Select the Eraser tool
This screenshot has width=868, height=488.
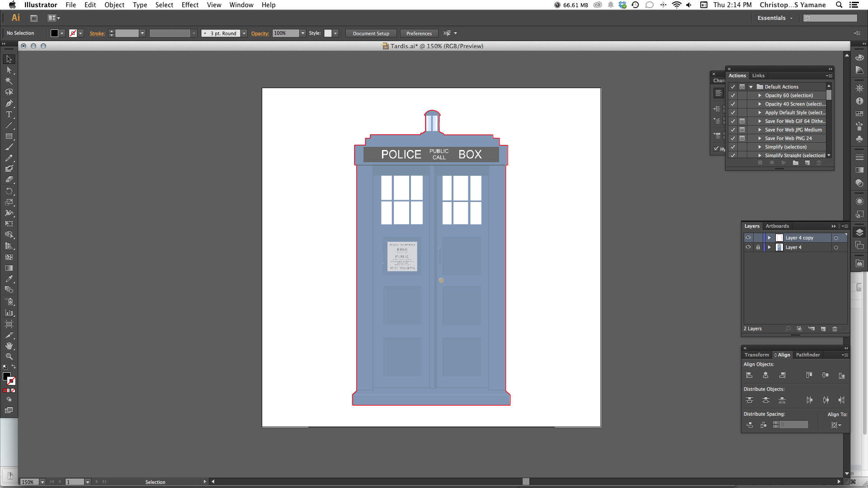click(x=9, y=179)
